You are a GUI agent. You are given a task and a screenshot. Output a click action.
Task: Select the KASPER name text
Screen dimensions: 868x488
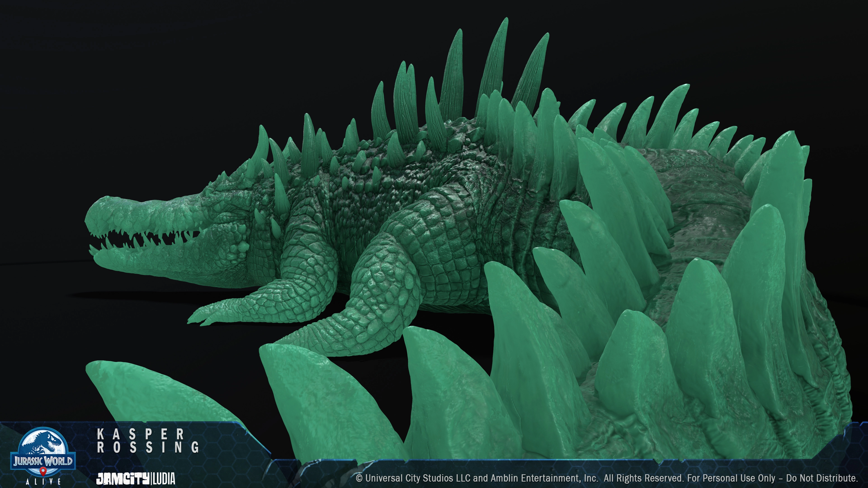(x=141, y=434)
